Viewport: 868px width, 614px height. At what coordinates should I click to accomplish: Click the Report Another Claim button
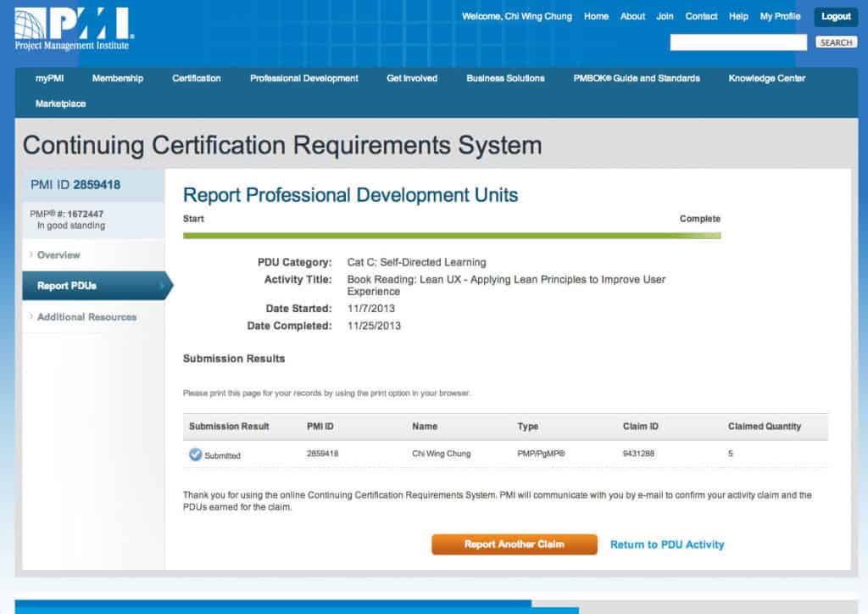pos(515,544)
